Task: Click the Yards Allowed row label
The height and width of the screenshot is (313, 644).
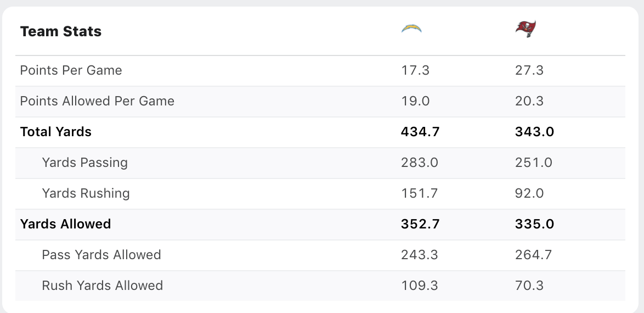Action: [65, 224]
